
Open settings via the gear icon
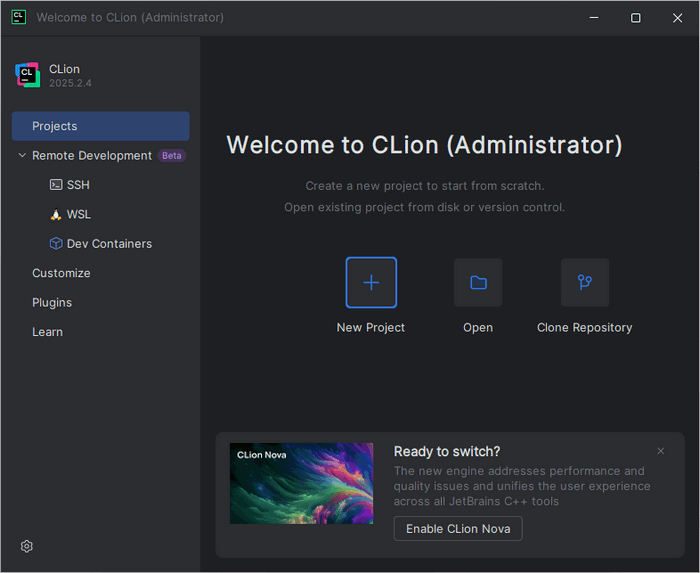[x=27, y=546]
